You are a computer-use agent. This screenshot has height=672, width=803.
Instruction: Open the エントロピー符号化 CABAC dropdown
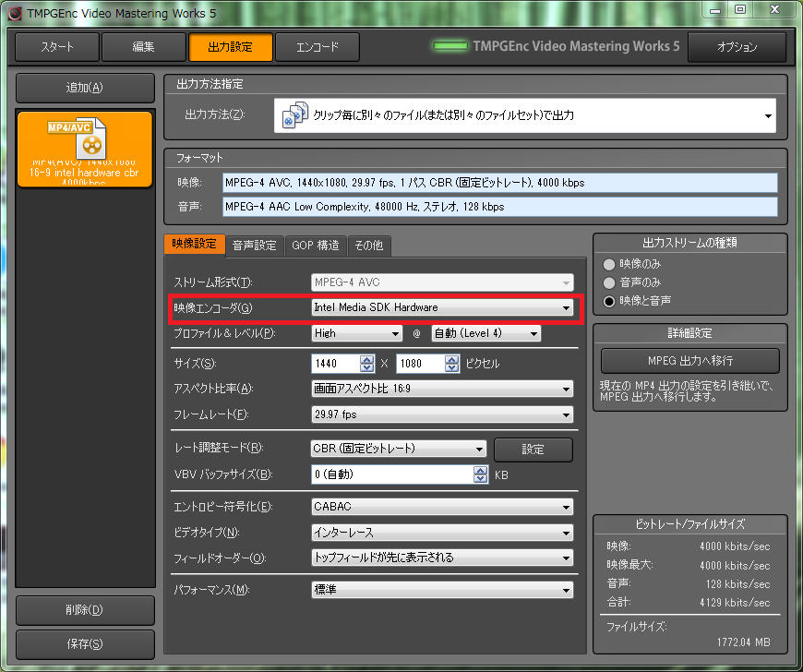click(x=442, y=507)
